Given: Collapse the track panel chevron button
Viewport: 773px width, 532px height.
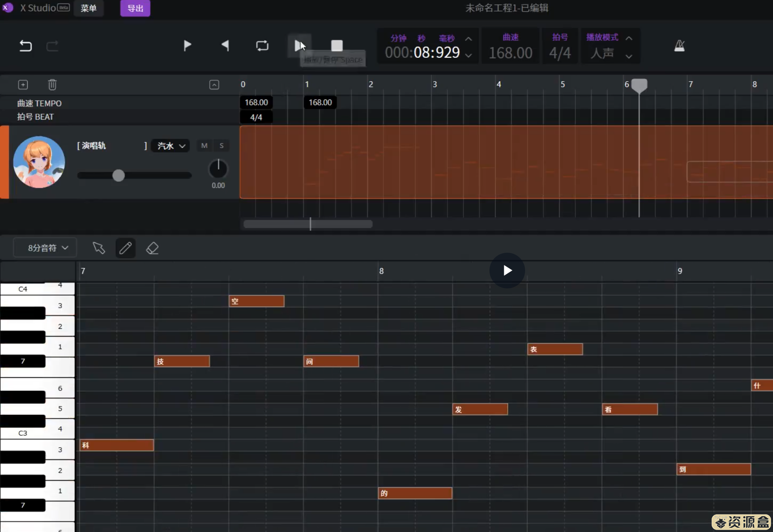Looking at the screenshot, I should (214, 84).
